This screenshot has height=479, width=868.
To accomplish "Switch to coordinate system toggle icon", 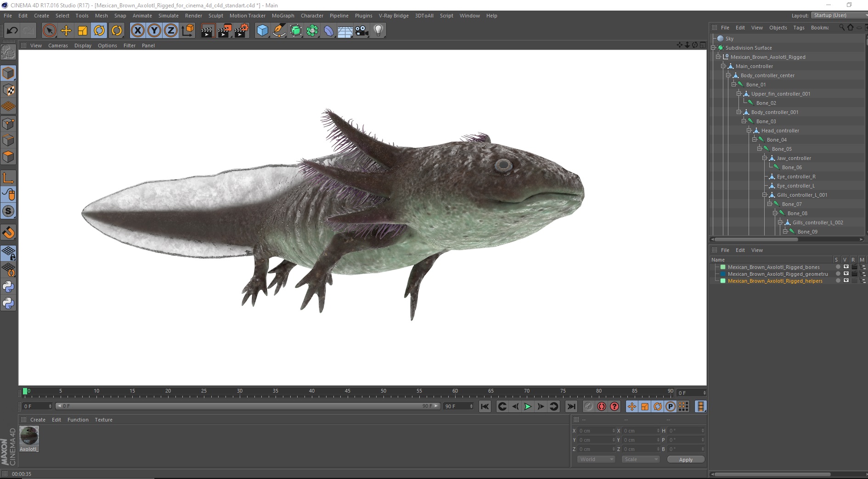I will click(x=187, y=31).
